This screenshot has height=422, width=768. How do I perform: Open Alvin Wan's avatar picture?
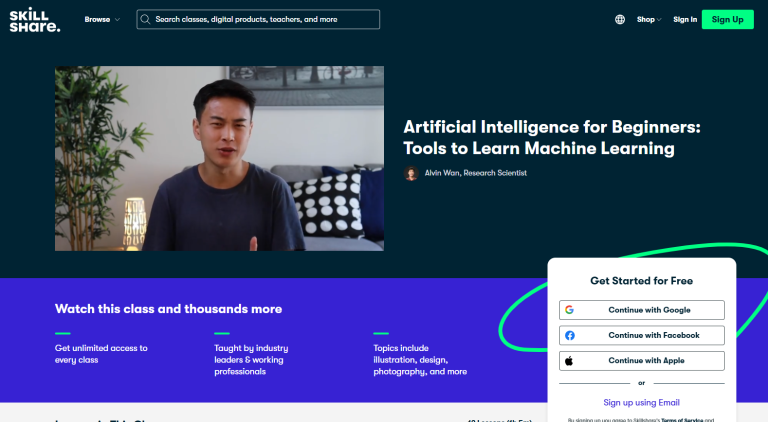pyautogui.click(x=411, y=173)
